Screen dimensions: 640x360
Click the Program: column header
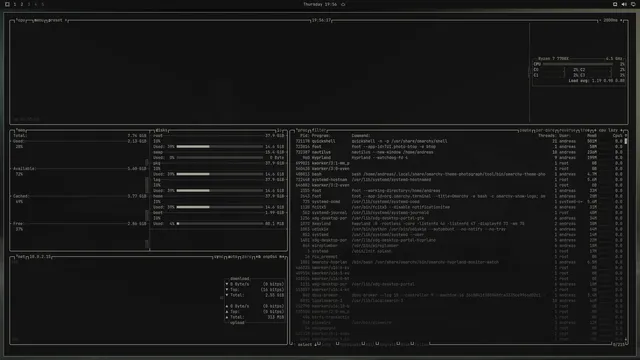click(x=321, y=136)
